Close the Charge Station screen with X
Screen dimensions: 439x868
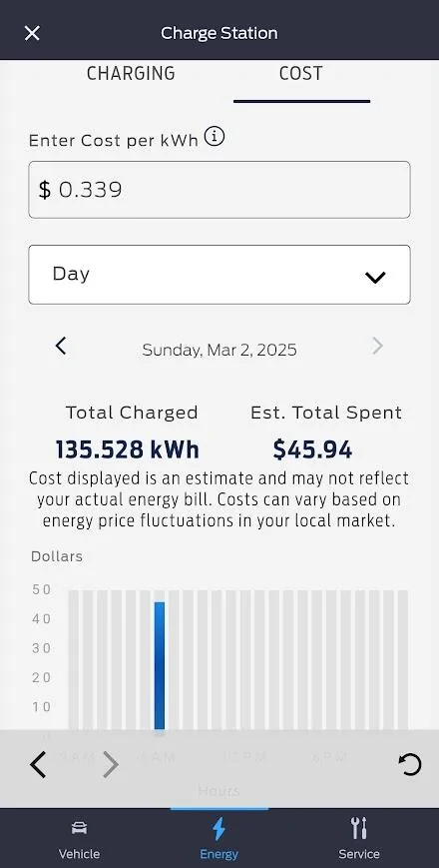coord(32,33)
